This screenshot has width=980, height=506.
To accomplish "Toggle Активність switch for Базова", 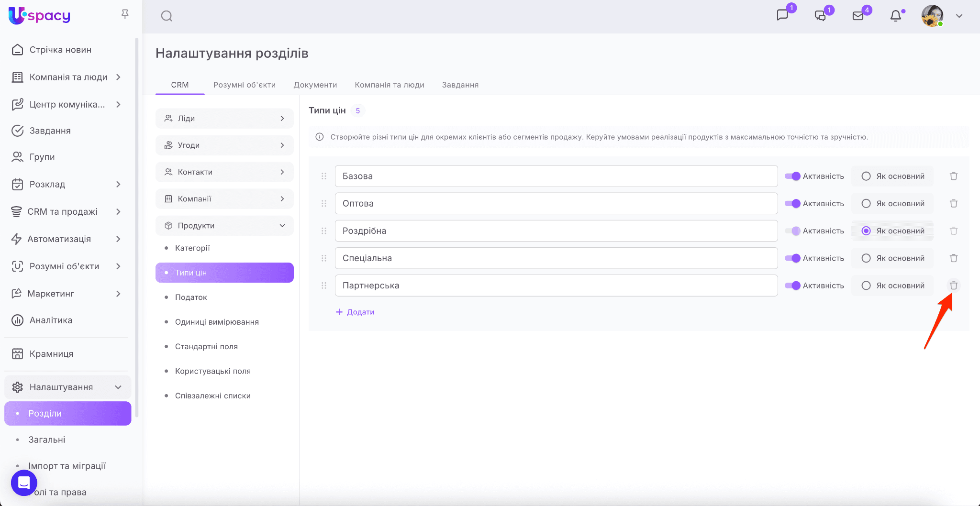I will tap(792, 176).
